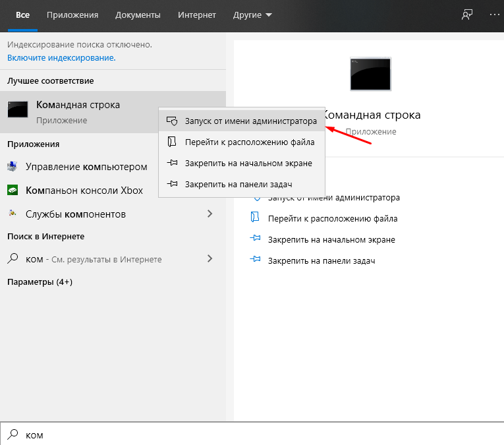Click pin icon beside context menu's Закрепить на начальном экране
Screen dimensions: 504x445
[172, 163]
